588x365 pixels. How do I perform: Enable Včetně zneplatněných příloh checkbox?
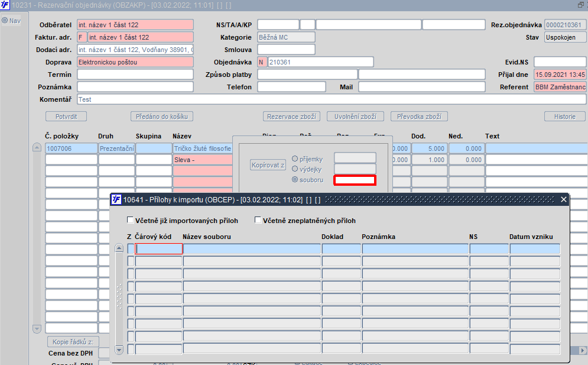pos(258,220)
